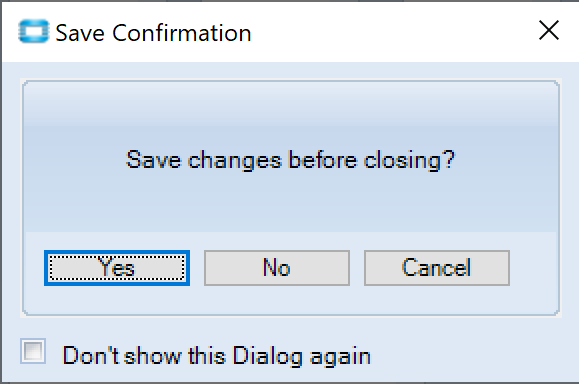This screenshot has width=579, height=384.
Task: Click the blue application icon in title bar
Action: 33,31
